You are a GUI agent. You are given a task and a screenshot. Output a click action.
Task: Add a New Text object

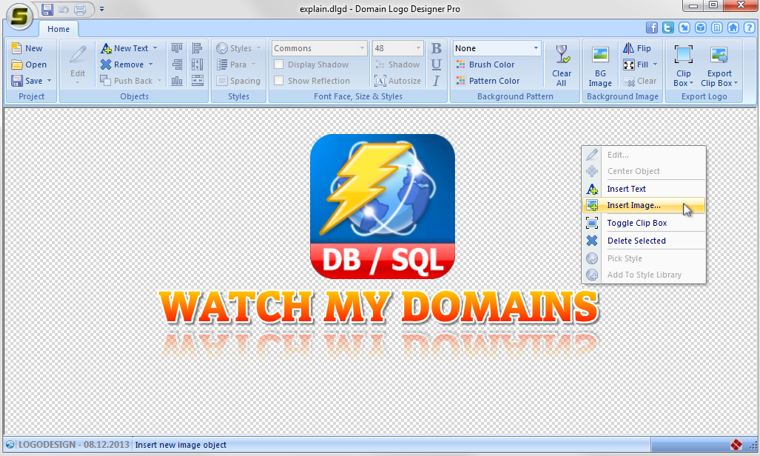coord(124,48)
